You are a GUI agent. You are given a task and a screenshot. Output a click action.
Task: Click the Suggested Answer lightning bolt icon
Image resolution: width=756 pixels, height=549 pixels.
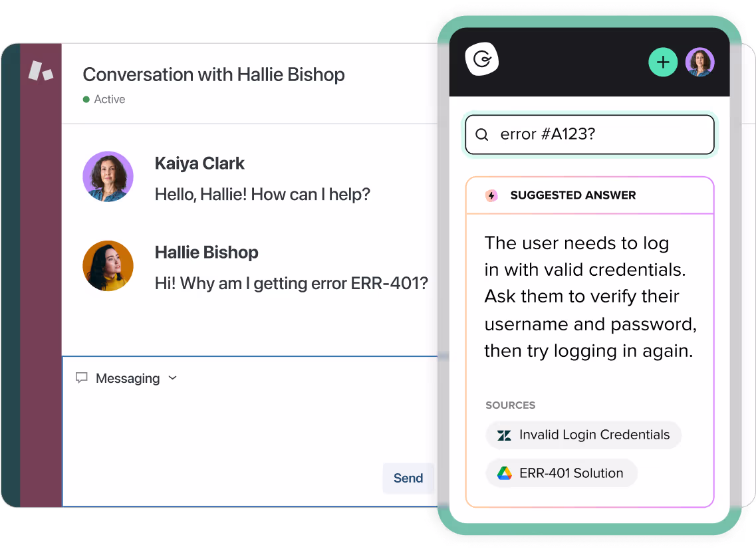pyautogui.click(x=491, y=195)
